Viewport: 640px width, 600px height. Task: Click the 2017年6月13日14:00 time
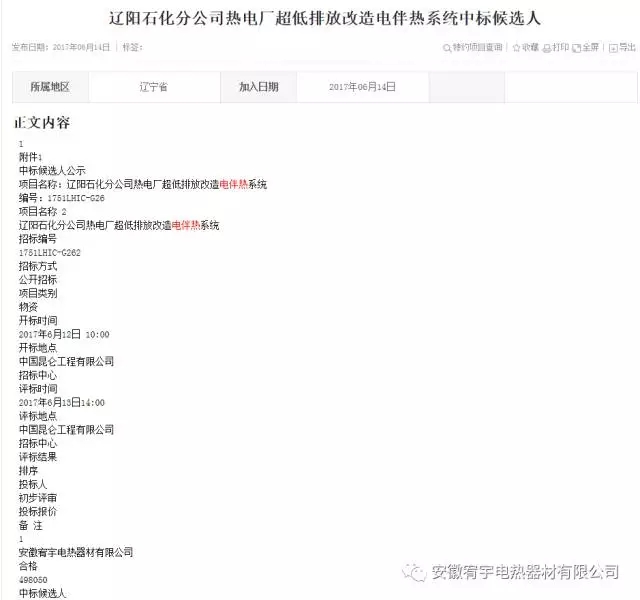pos(62,402)
